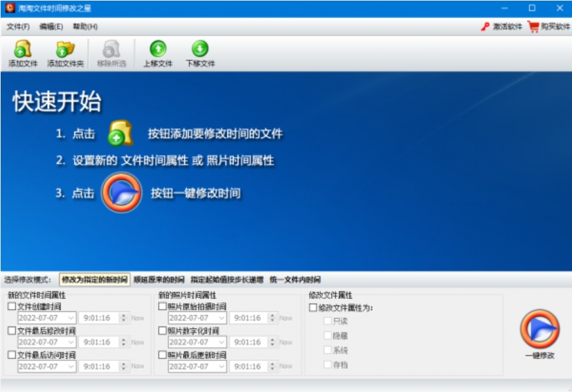Click the 添加文件夹 toolbar icon

click(x=66, y=49)
